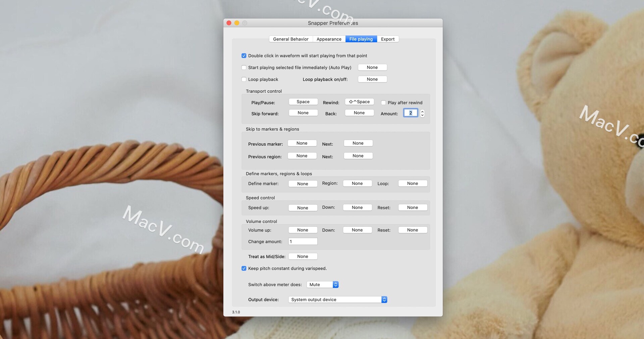The image size is (644, 339).
Task: Enable the Loop playback checkbox
Action: tap(244, 79)
